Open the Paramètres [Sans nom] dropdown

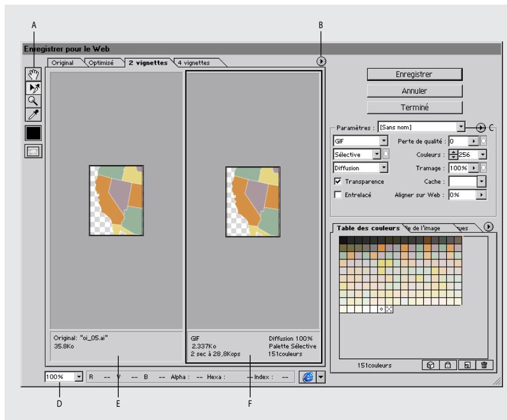pos(422,127)
